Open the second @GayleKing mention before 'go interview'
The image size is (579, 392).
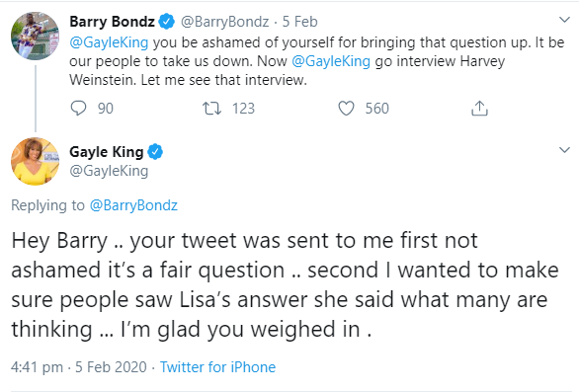[331, 61]
